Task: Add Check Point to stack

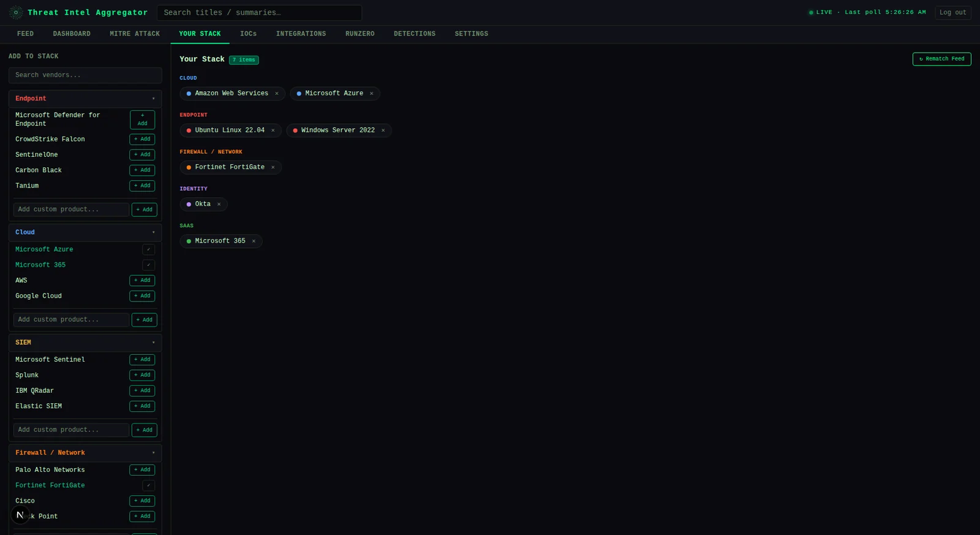Action: click(142, 516)
